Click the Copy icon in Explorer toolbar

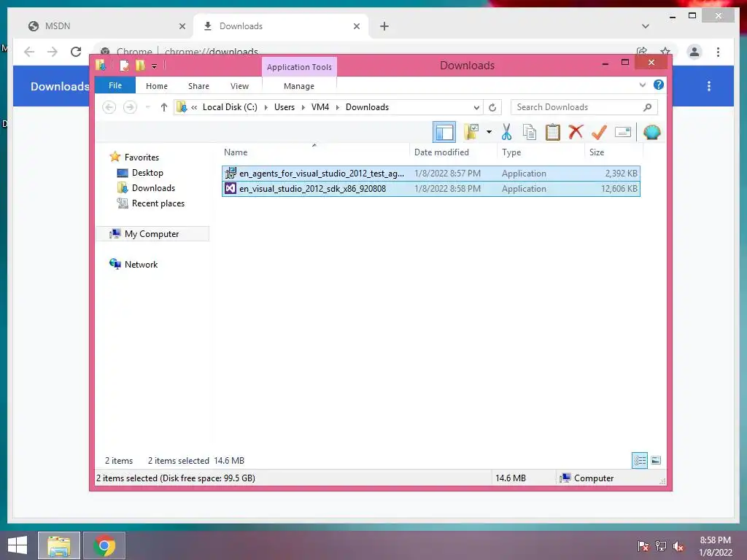click(x=530, y=132)
